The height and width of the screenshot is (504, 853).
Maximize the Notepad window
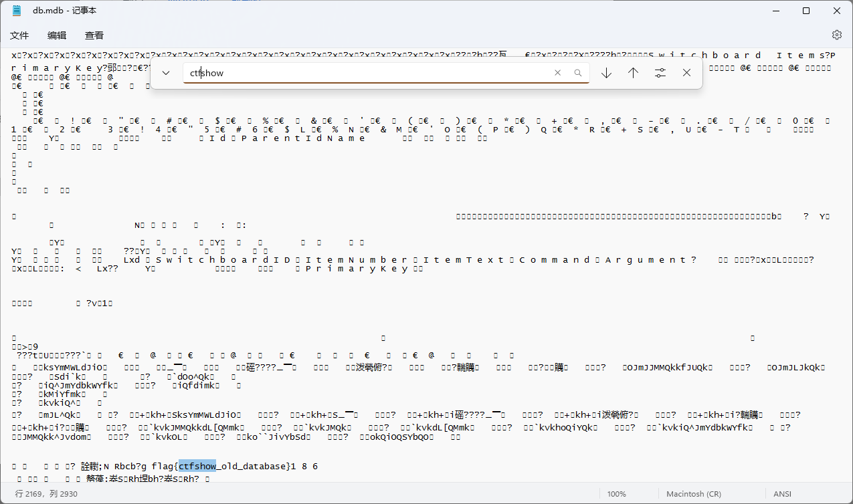806,11
